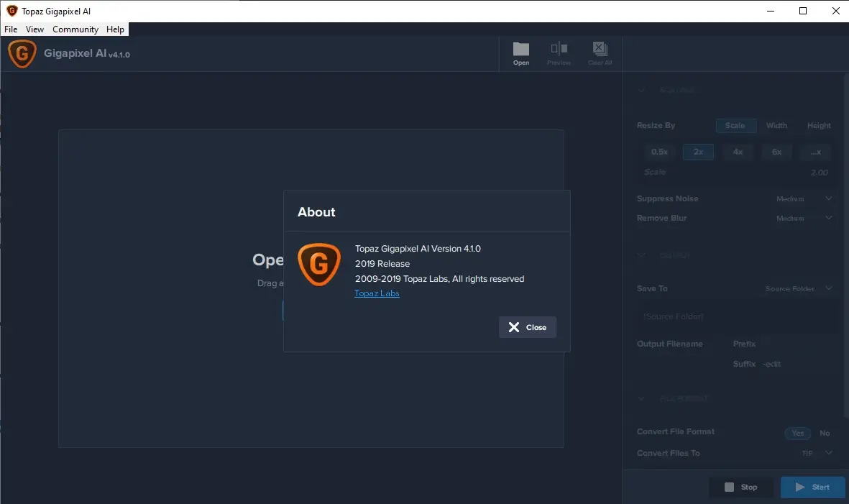Click the "Suppress Noise" label
849x504 pixels.
click(668, 198)
